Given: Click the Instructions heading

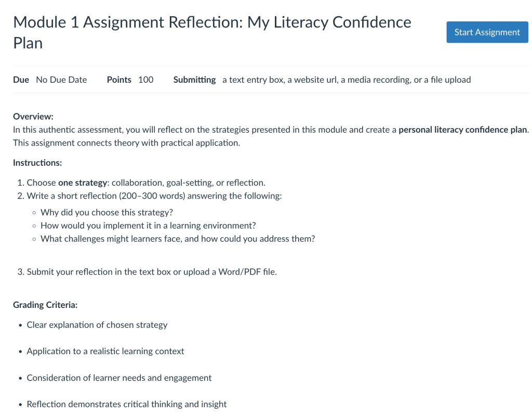Looking at the screenshot, I should (37, 163).
